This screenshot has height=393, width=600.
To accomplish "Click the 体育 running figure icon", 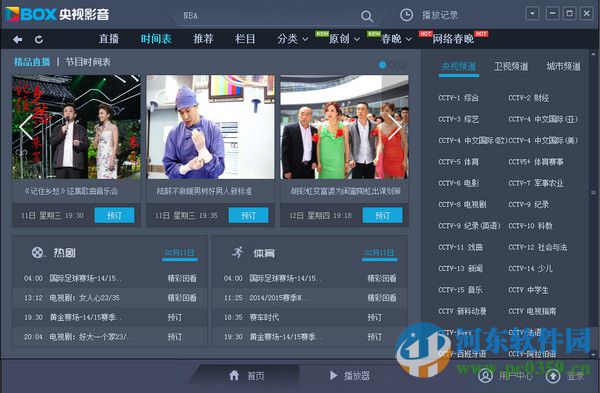I will pyautogui.click(x=238, y=253).
